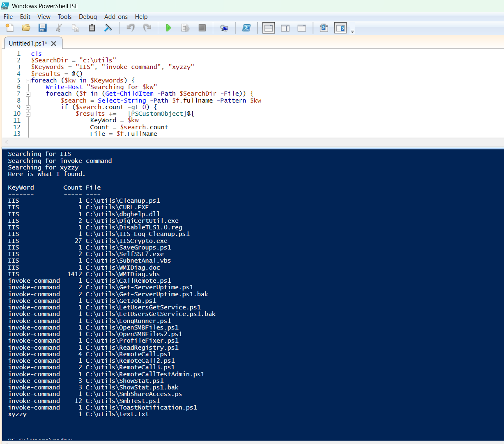Image resolution: width=504 pixels, height=444 pixels.
Task: Run the script with the green arrow
Action: [x=168, y=28]
